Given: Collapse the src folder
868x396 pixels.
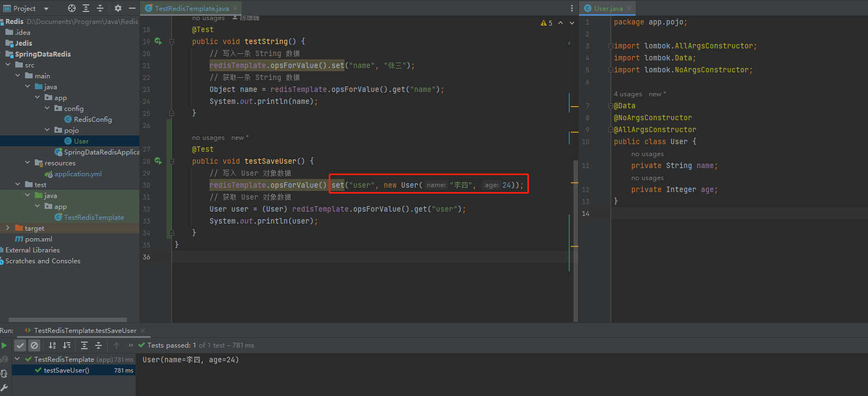Looking at the screenshot, I should [8, 65].
